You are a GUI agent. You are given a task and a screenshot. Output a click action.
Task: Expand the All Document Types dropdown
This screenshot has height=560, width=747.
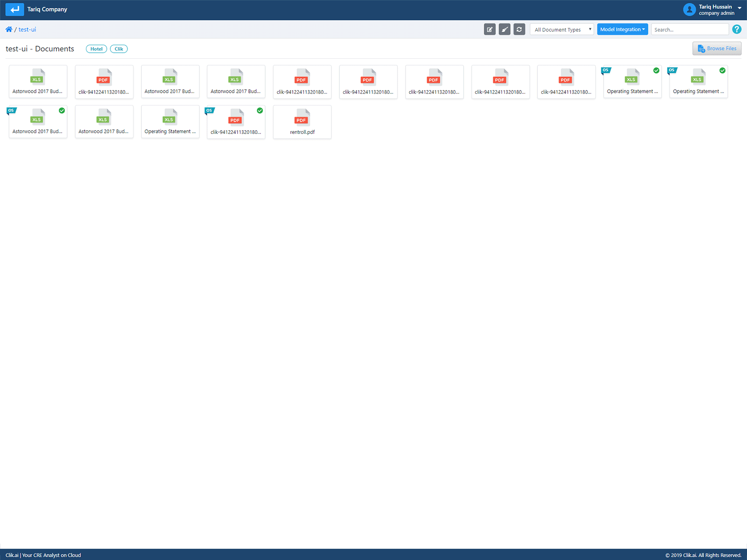(x=561, y=29)
